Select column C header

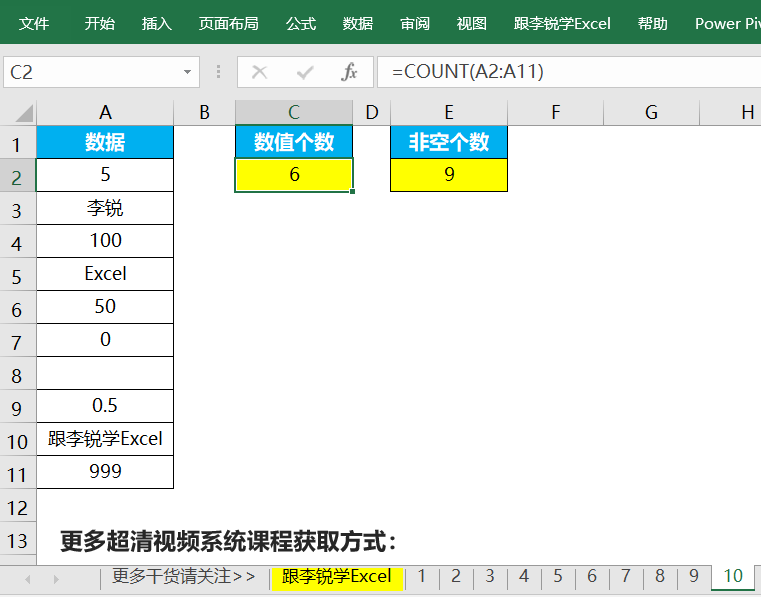[x=294, y=113]
